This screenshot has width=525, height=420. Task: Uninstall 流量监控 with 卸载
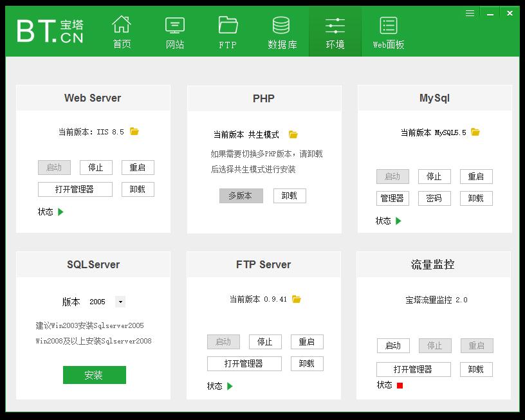(476, 369)
